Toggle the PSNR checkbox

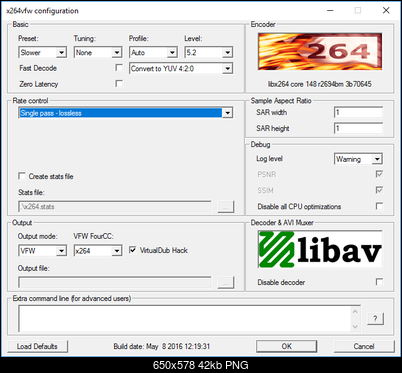379,174
